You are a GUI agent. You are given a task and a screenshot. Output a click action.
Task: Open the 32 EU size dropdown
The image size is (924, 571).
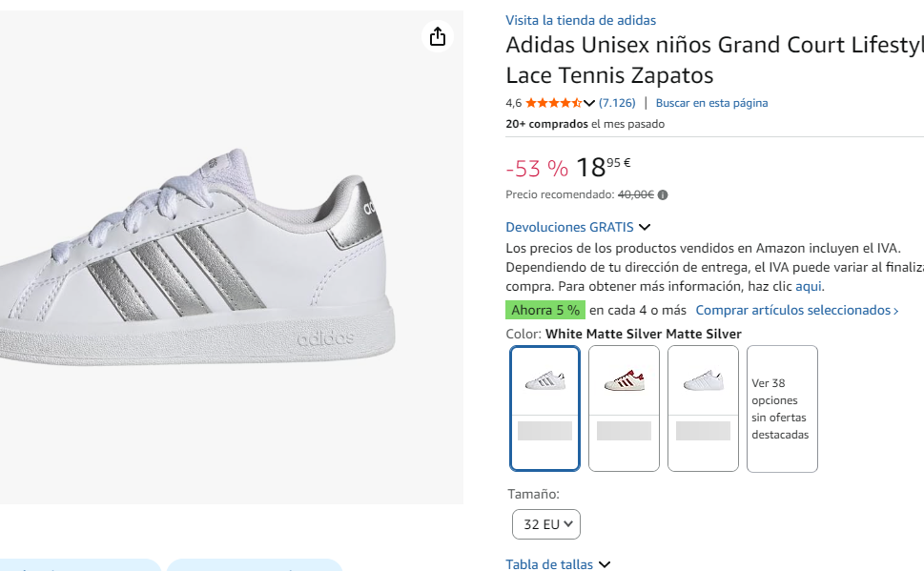[x=546, y=524]
